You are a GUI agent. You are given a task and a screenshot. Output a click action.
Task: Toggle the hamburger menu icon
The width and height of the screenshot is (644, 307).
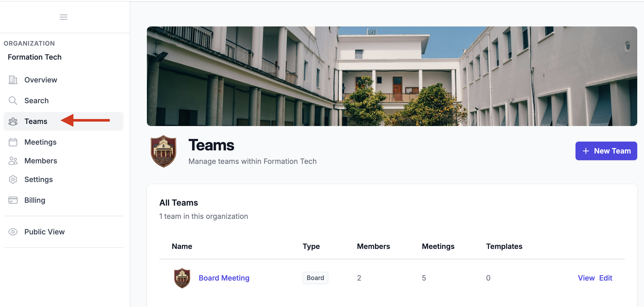64,17
